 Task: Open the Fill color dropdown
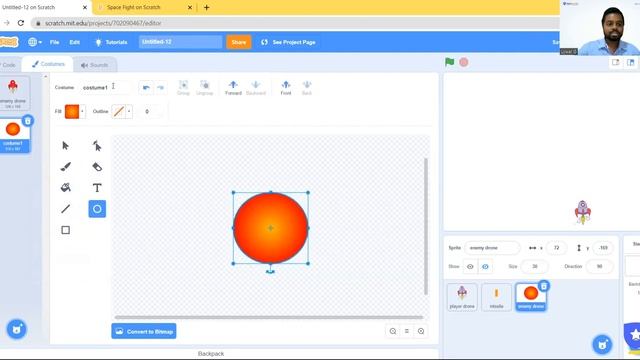82,111
